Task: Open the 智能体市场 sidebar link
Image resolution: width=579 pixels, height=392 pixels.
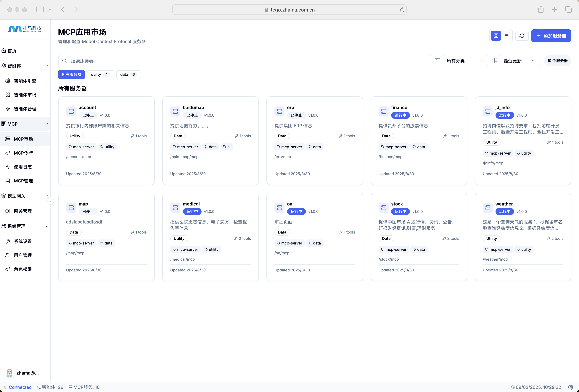Action: tap(25, 95)
